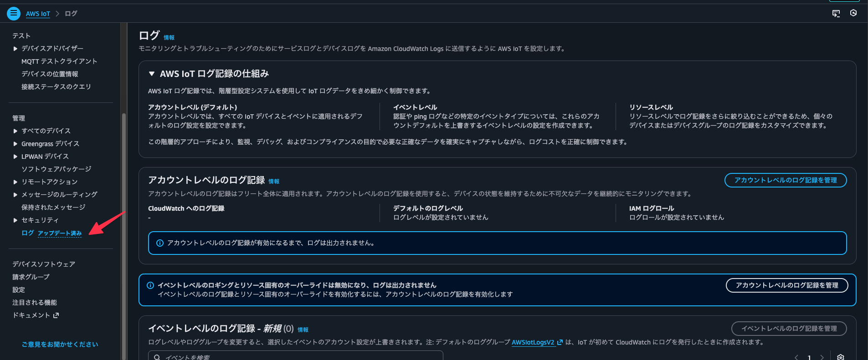Image resolution: width=868 pixels, height=360 pixels.
Task: Open the Amazon Q hexagon icon top right
Action: [854, 13]
